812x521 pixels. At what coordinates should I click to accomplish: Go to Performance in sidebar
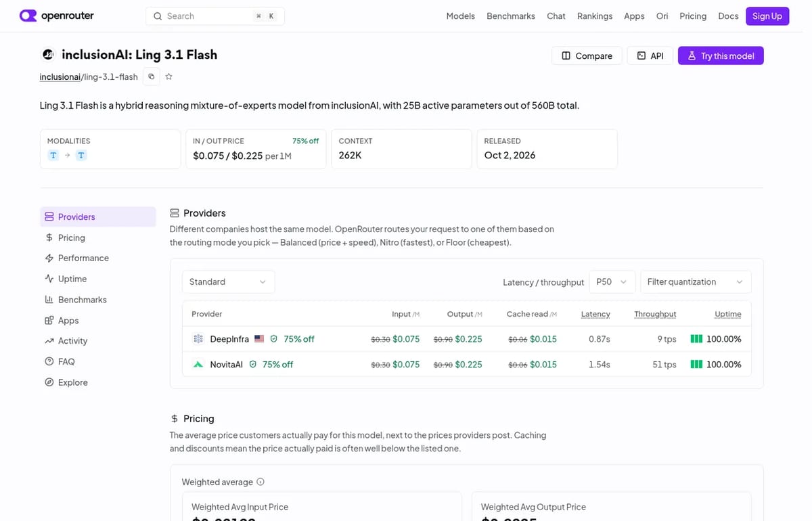(x=98, y=258)
